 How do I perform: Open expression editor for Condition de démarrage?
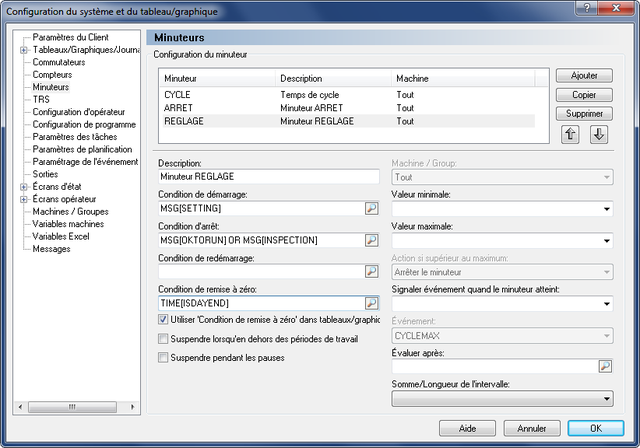point(371,208)
